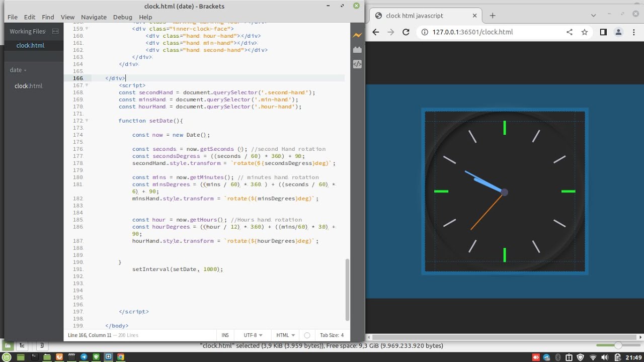Toggle the INS insert mode indicator
Image resolution: width=644 pixels, height=362 pixels.
(225, 335)
